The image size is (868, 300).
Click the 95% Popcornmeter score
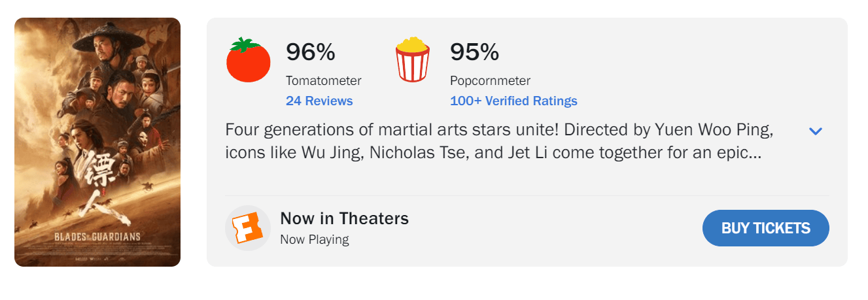[474, 52]
